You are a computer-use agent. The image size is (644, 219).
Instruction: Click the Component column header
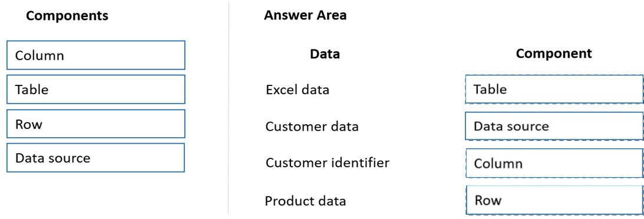(554, 54)
